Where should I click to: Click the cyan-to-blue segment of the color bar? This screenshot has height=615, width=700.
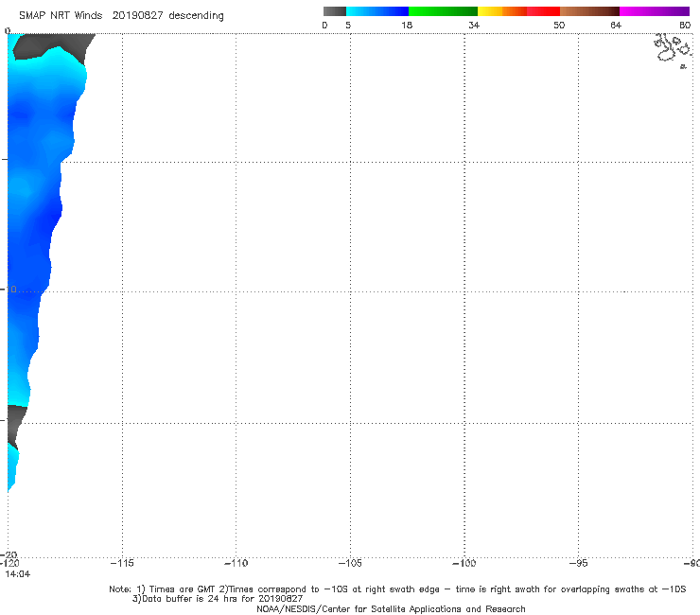[377, 11]
